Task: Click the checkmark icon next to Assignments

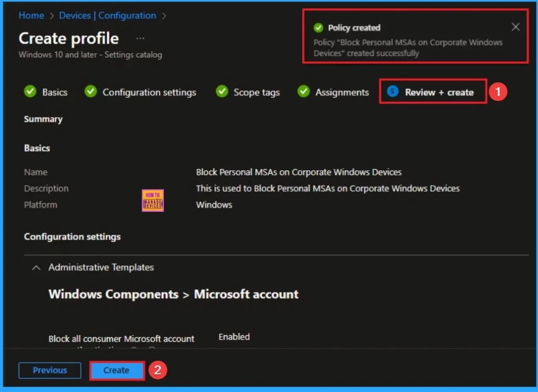Action: [x=304, y=91]
